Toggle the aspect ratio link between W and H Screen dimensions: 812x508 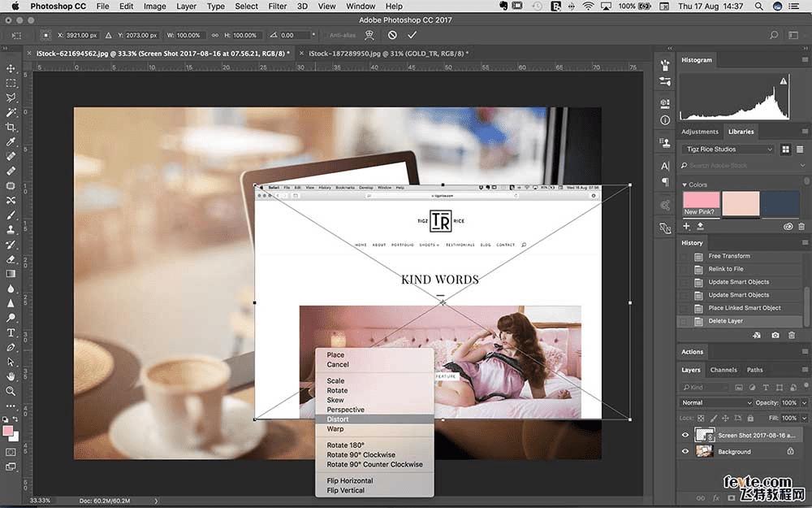[x=214, y=36]
